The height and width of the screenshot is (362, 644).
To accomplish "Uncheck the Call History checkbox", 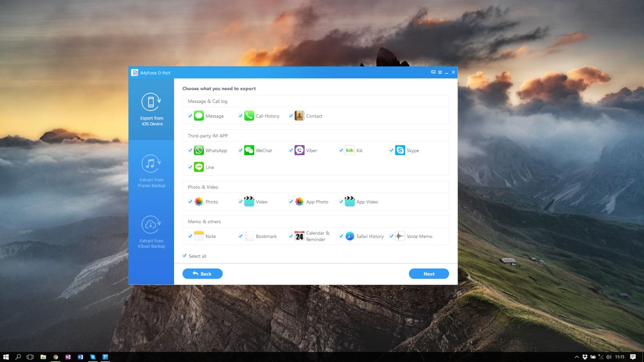I will 241,116.
